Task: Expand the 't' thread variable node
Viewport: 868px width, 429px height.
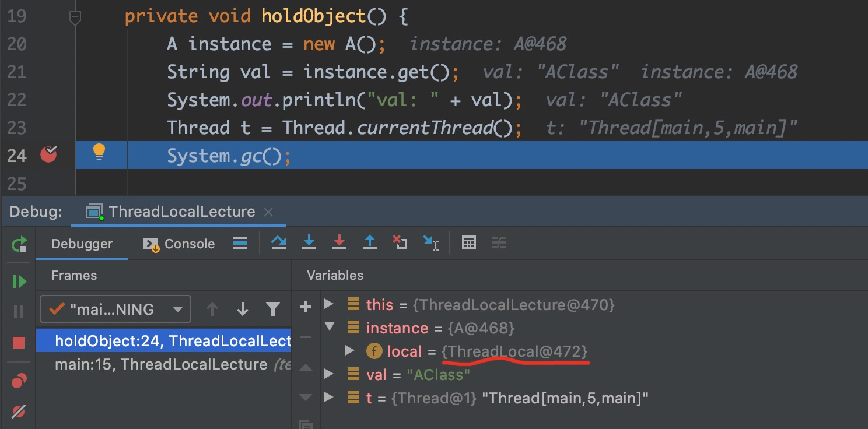Action: (x=329, y=398)
